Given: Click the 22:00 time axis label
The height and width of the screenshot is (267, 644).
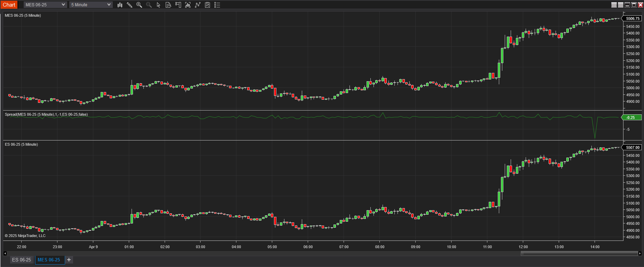Looking at the screenshot, I should pos(22,247).
